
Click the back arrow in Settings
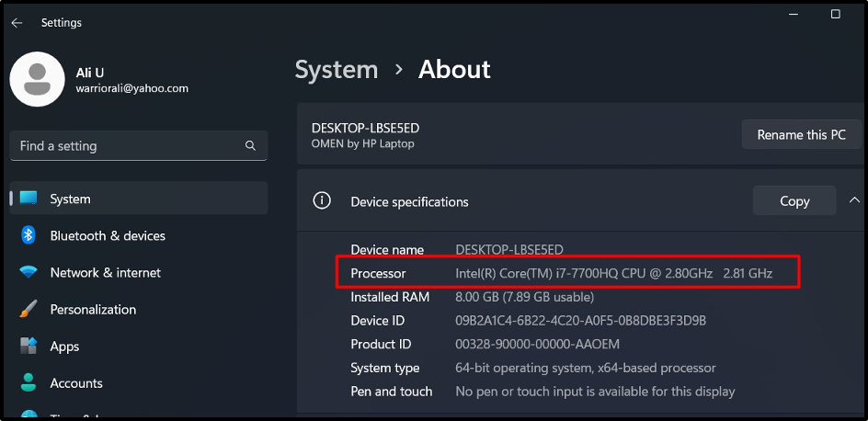click(17, 22)
